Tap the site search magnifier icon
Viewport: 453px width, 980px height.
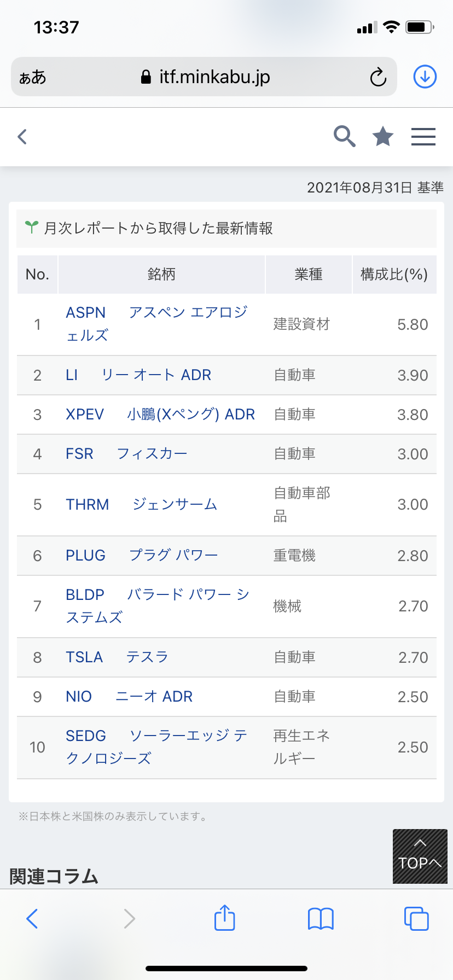point(345,136)
